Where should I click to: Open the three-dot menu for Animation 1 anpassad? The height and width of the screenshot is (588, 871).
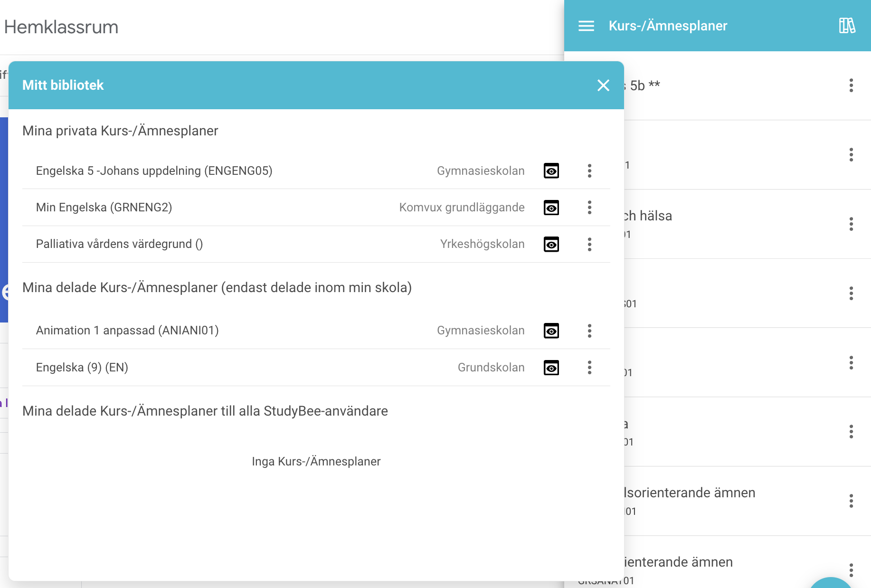tap(589, 331)
